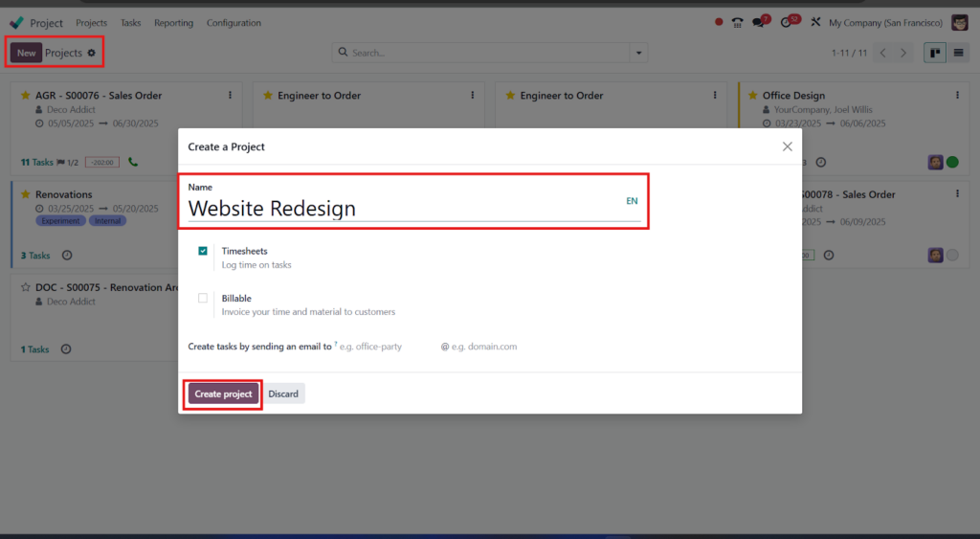Click the debug tools wrench icon
Image resolution: width=980 pixels, height=539 pixels.
tap(815, 23)
